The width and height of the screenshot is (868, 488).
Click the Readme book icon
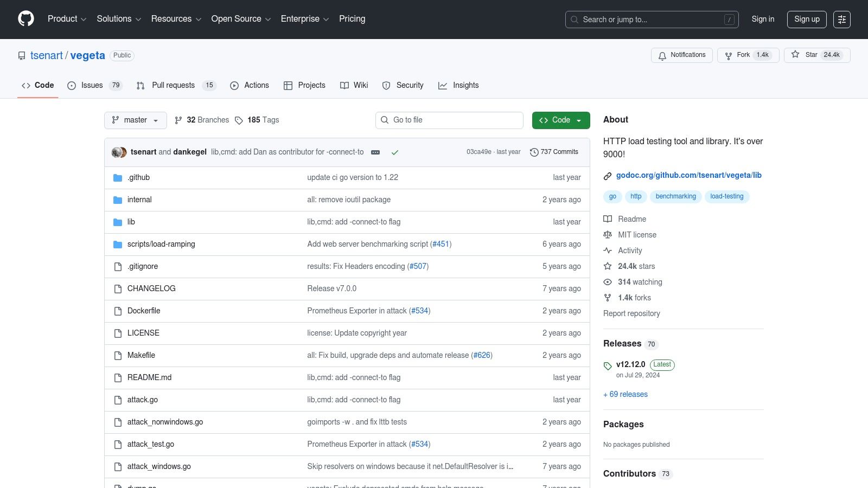point(608,219)
